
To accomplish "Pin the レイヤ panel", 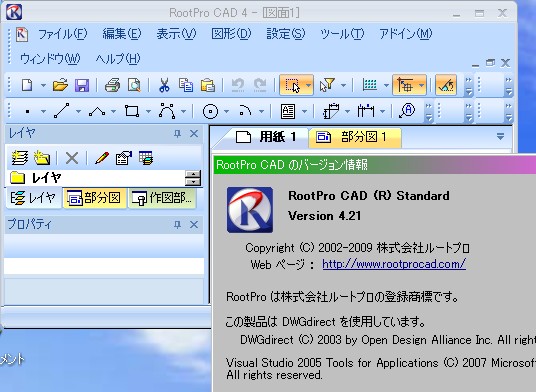I will click(x=177, y=134).
